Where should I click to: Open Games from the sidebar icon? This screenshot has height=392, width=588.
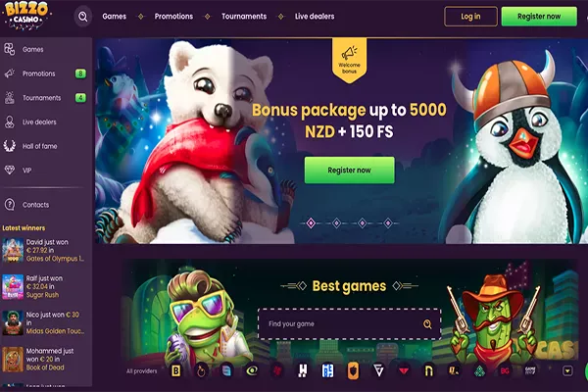10,49
